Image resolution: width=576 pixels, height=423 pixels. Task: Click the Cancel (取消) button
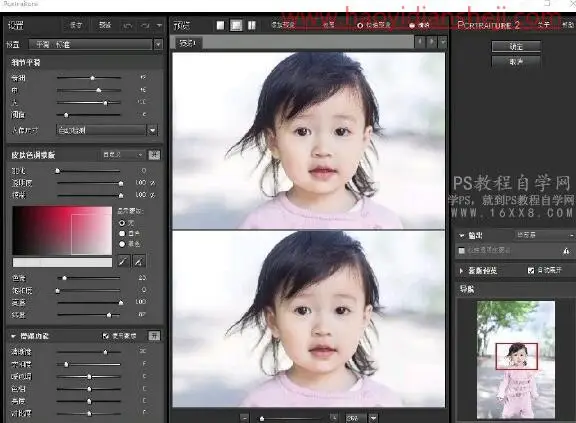(x=516, y=62)
